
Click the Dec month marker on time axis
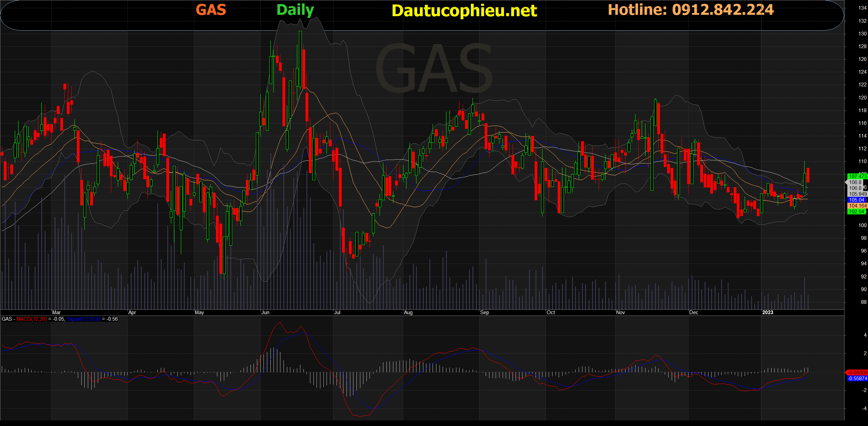point(693,312)
